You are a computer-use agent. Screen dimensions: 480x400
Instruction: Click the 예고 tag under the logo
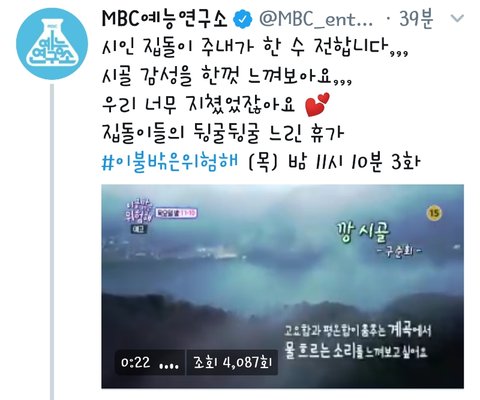click(x=138, y=229)
